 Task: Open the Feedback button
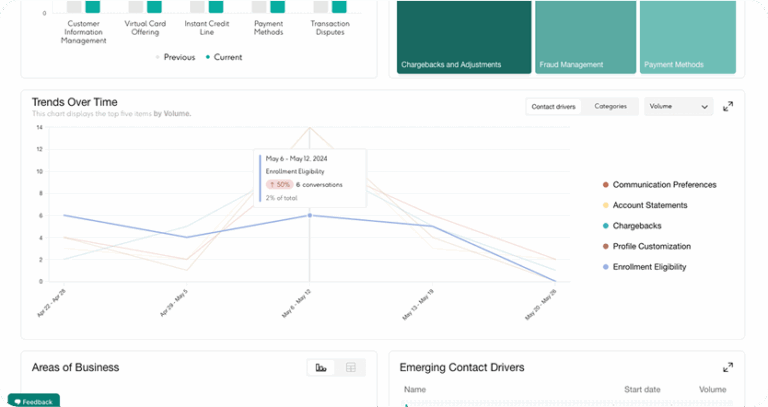[x=34, y=401]
